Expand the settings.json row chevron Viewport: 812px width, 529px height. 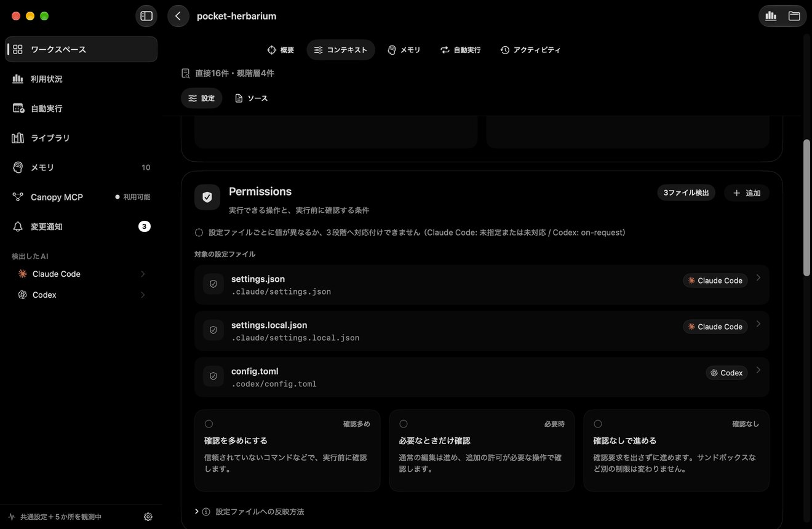click(x=758, y=278)
